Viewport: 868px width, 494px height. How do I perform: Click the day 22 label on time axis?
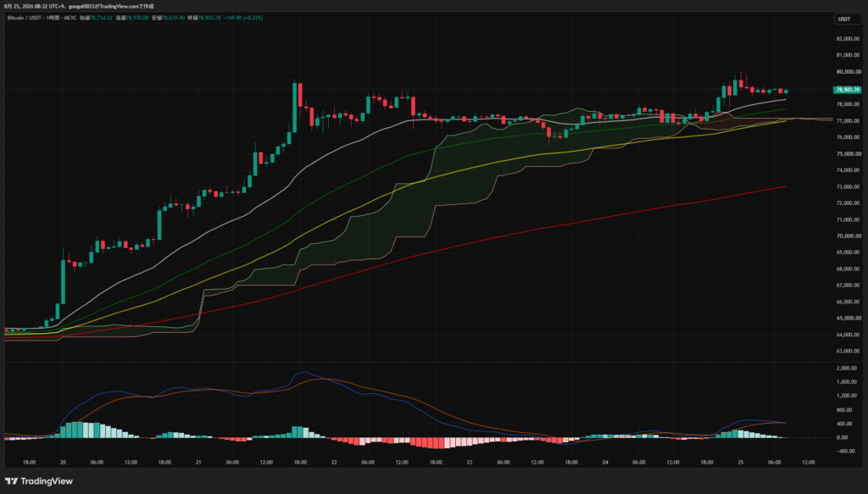pos(334,463)
